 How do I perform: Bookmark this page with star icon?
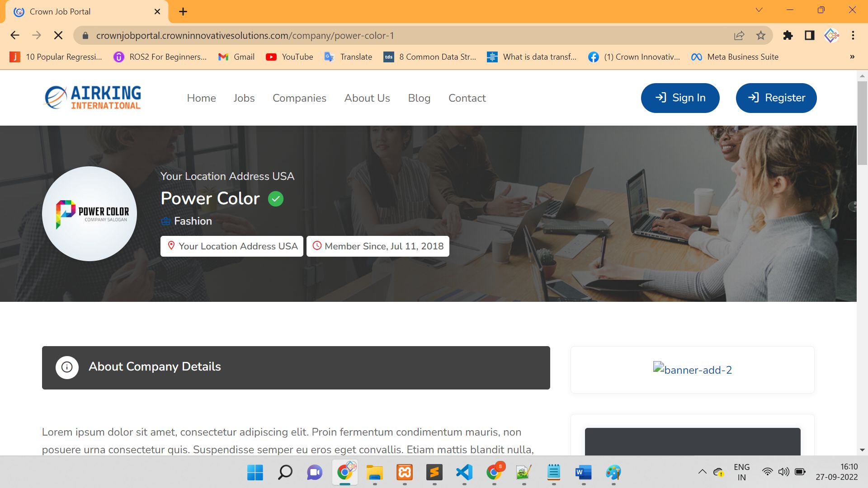[x=761, y=35]
